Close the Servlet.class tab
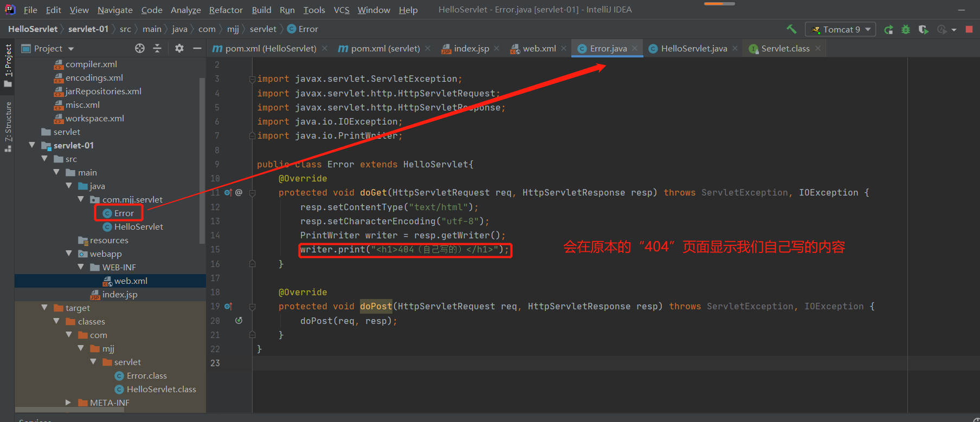This screenshot has height=422, width=980. [817, 48]
